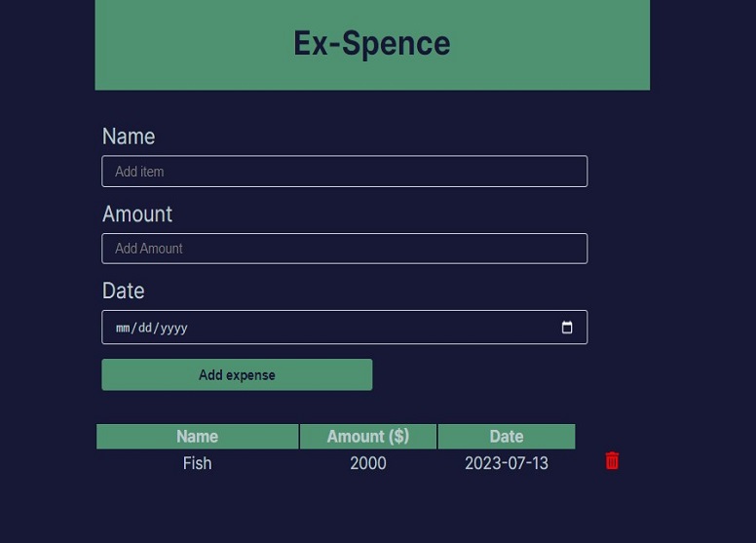The width and height of the screenshot is (756, 543).
Task: Select the year segment in date field
Action: (x=173, y=329)
